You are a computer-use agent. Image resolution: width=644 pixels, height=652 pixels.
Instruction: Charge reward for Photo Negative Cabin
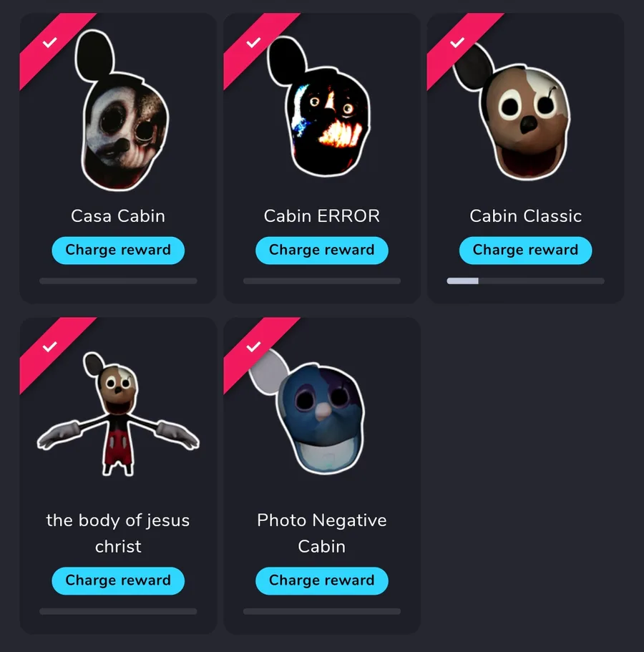coord(322,581)
